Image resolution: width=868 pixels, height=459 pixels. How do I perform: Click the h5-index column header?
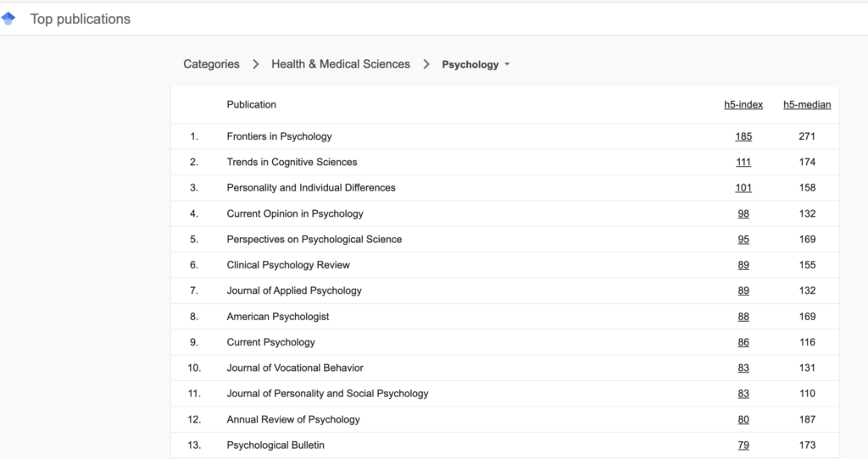(743, 105)
